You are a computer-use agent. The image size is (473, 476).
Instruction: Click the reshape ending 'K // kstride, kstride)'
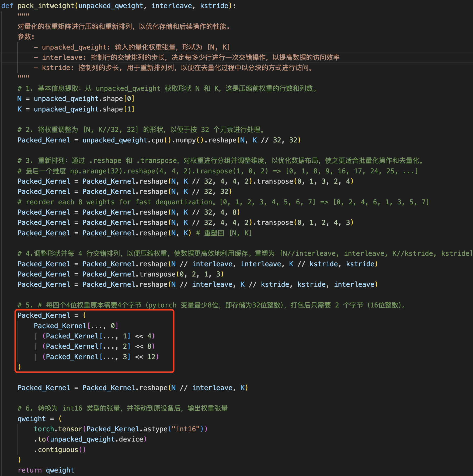tap(198, 264)
